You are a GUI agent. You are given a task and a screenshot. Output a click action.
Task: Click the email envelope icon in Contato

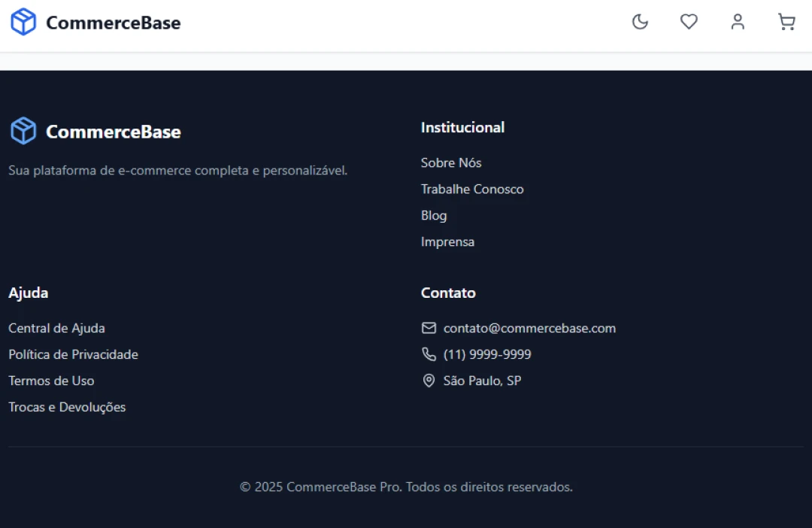(429, 328)
